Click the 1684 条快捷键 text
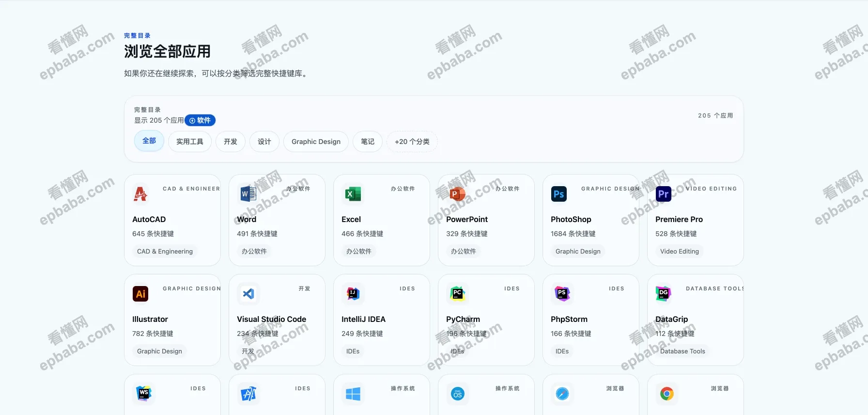Screen dimensions: 868x415 pyautogui.click(x=573, y=234)
